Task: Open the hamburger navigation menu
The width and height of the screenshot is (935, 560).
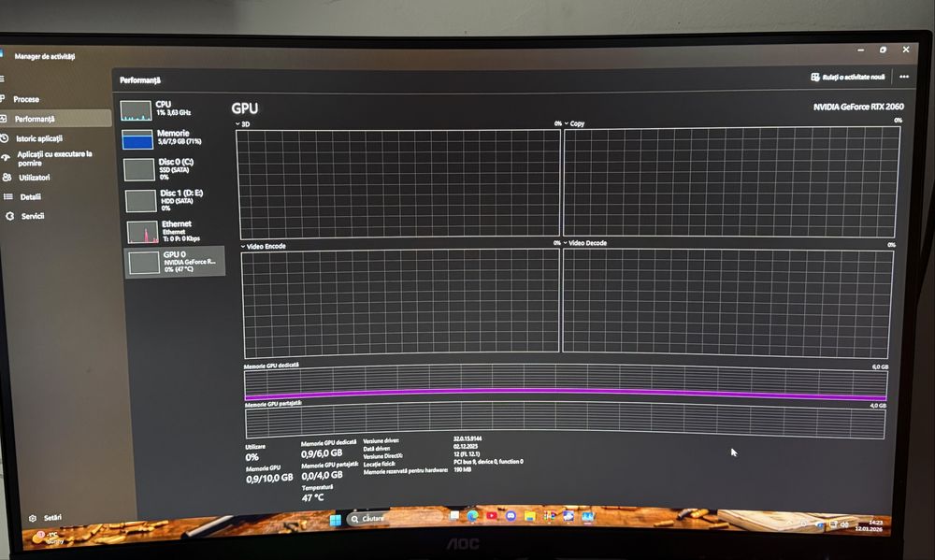Action: (3, 79)
